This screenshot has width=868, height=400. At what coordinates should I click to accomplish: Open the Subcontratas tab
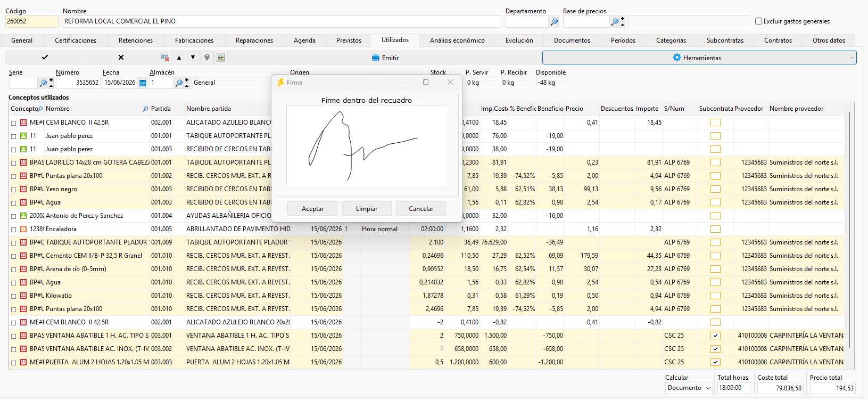coord(725,40)
